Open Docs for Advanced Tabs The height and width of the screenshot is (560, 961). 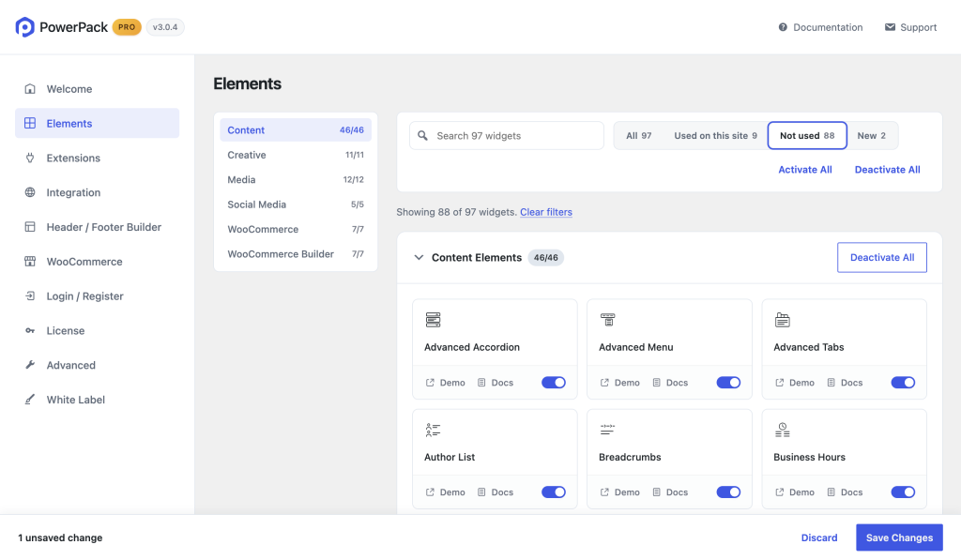pos(846,383)
